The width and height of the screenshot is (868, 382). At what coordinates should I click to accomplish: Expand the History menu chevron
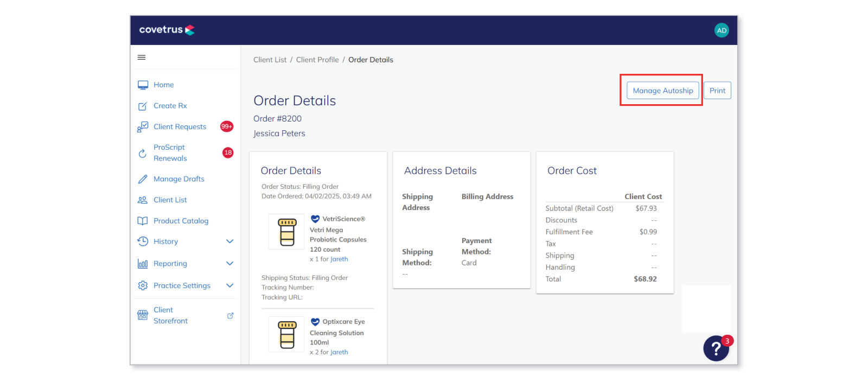point(229,241)
